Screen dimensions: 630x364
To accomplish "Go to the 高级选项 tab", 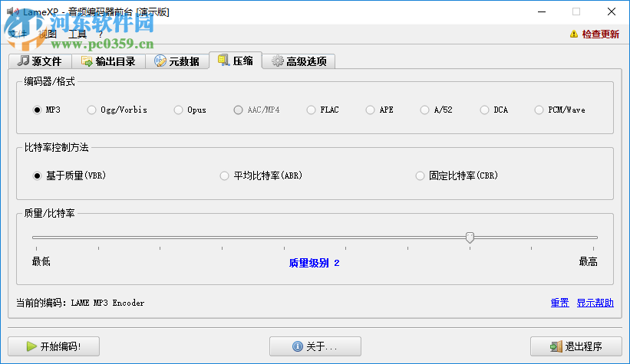I will click(x=299, y=61).
